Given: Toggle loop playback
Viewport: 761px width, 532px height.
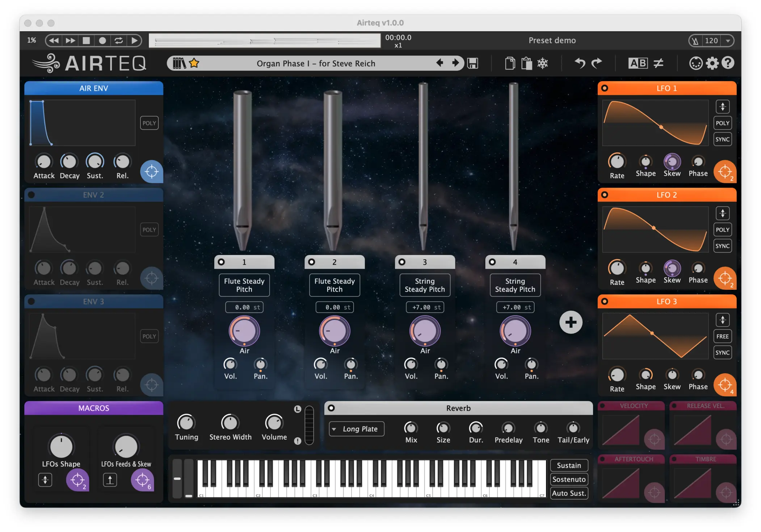Looking at the screenshot, I should (119, 41).
